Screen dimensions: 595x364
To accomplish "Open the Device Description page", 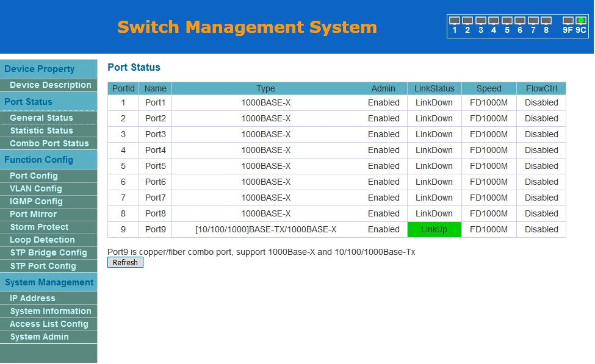I will click(x=50, y=85).
